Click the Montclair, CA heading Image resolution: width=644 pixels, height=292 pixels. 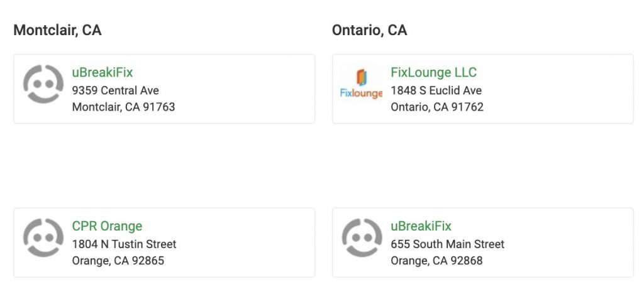pyautogui.click(x=57, y=30)
